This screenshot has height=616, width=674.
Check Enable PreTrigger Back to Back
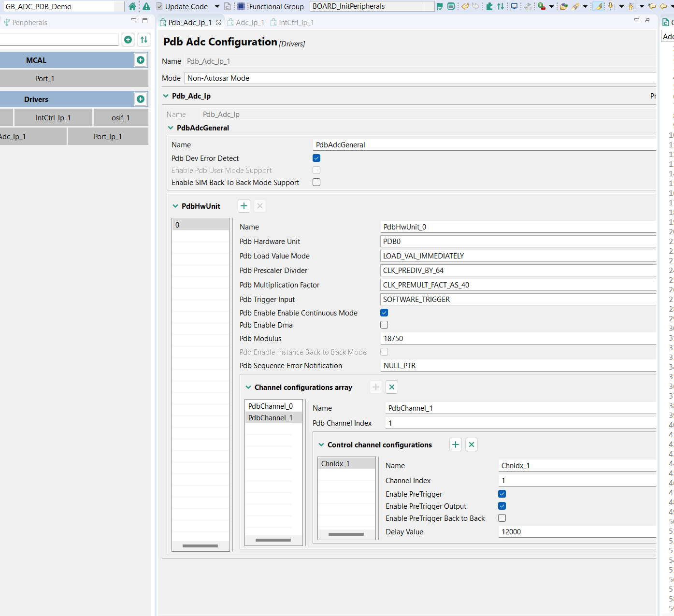(x=502, y=518)
